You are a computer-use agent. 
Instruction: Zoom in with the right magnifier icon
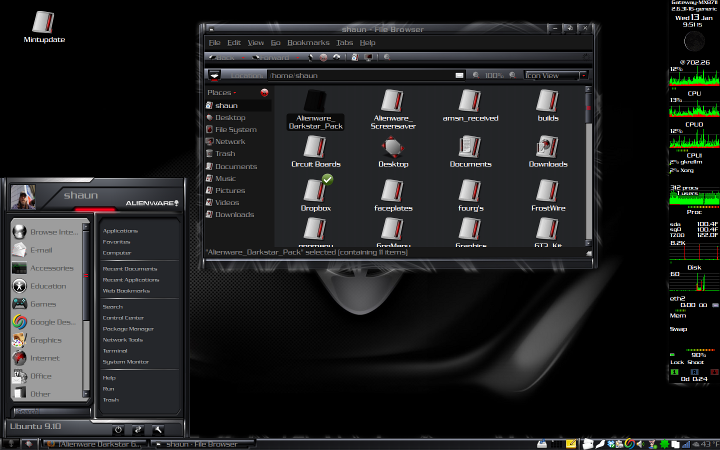[512, 75]
